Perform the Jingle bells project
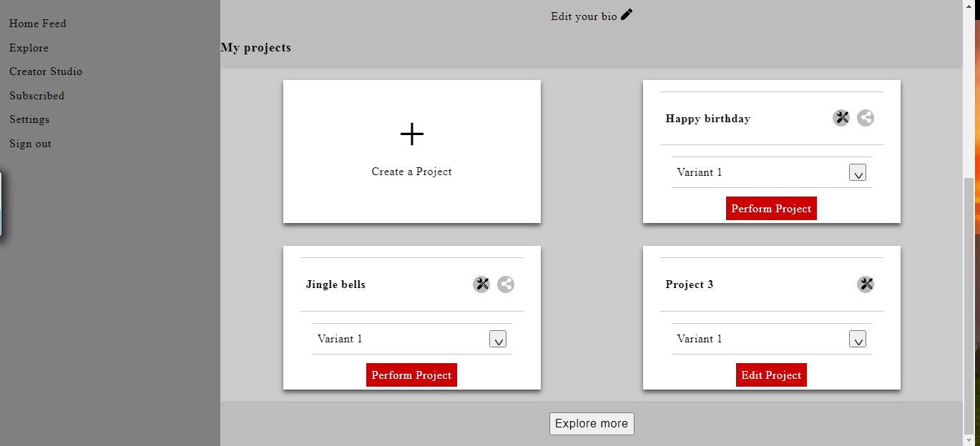Viewport: 980px width, 446px height. [411, 375]
